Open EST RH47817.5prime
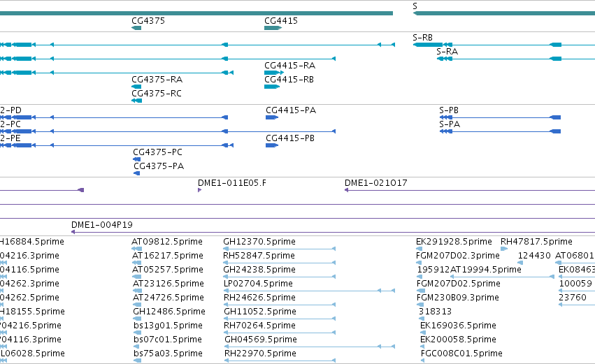 536,242
